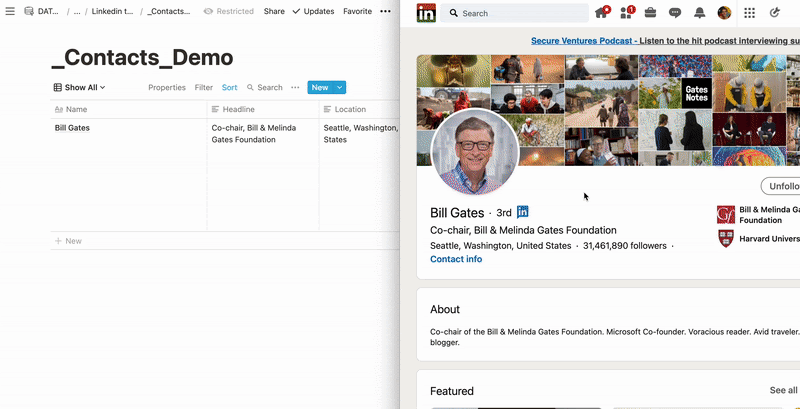The width and height of the screenshot is (800, 409).
Task: Expand the New button dropdown arrow
Action: 339,87
